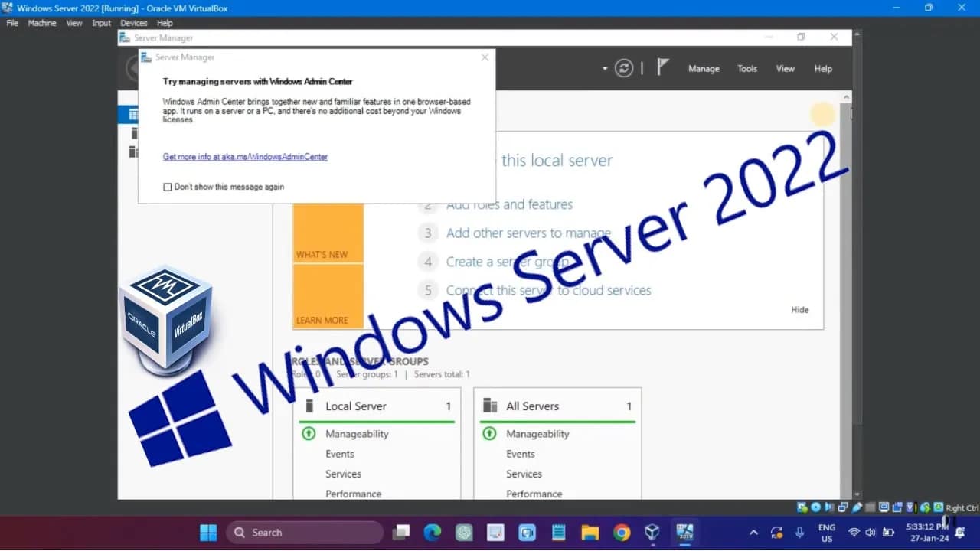
Task: Click VirtualBox audio status icon
Action: pyautogui.click(x=827, y=507)
